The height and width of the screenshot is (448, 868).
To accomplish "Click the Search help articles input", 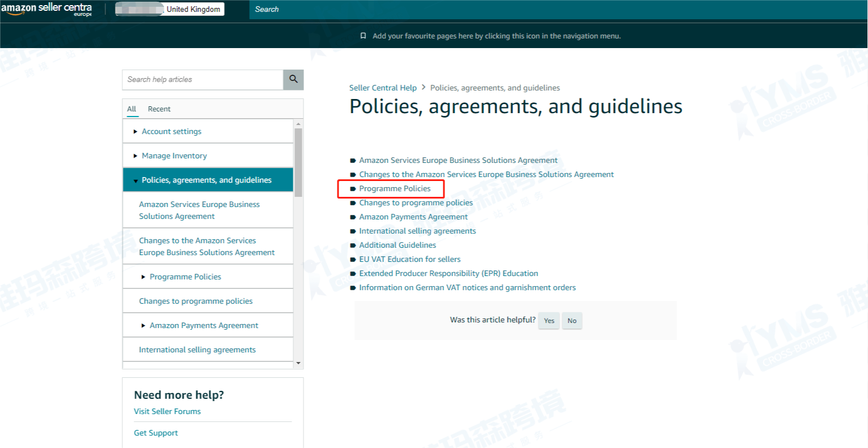I will [203, 80].
